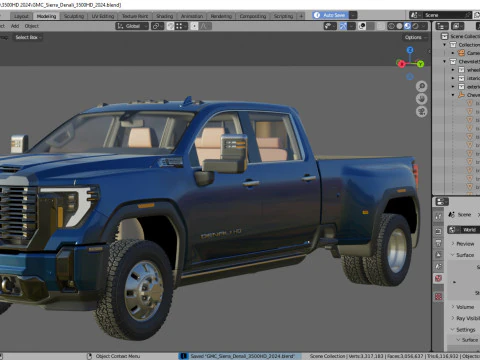Open the Compositing workspace tab

[253, 16]
